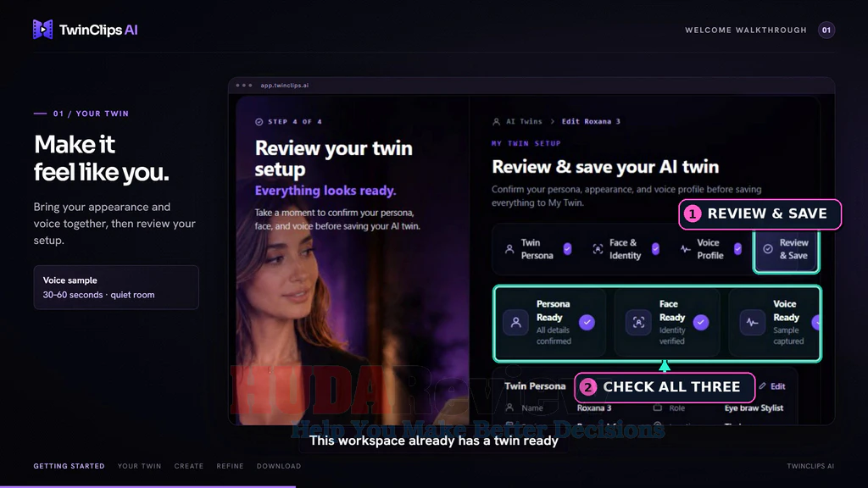The height and width of the screenshot is (488, 868).
Task: Toggle the Persona Ready checkmark
Action: point(587,322)
